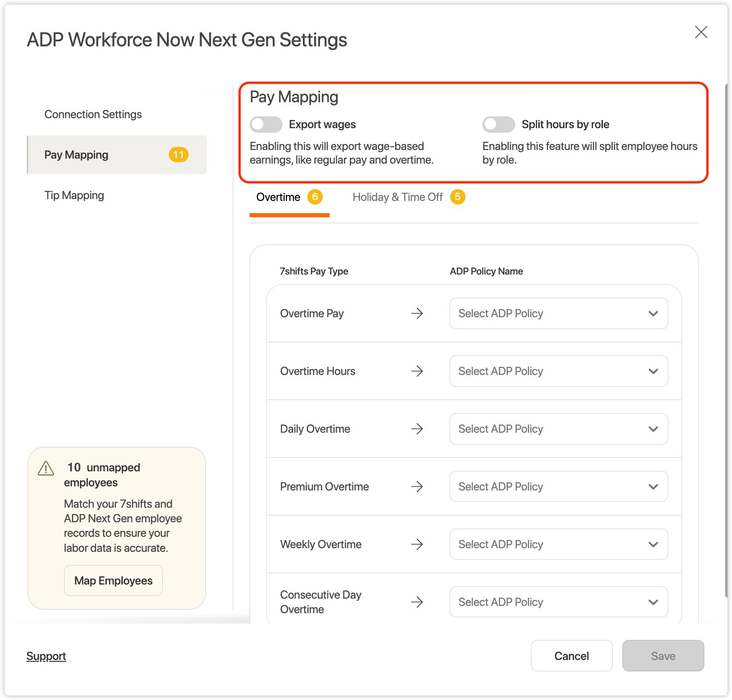The width and height of the screenshot is (732, 700).
Task: Close the ADP settings dialog
Action: [x=701, y=32]
